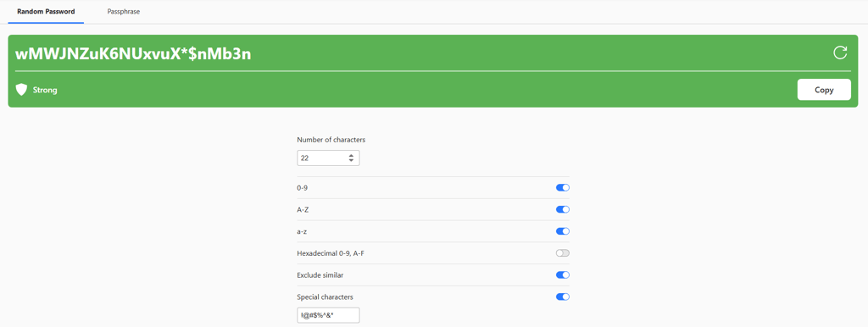Screen dimensions: 868x327
Task: Copy the generated password
Action: pos(824,90)
